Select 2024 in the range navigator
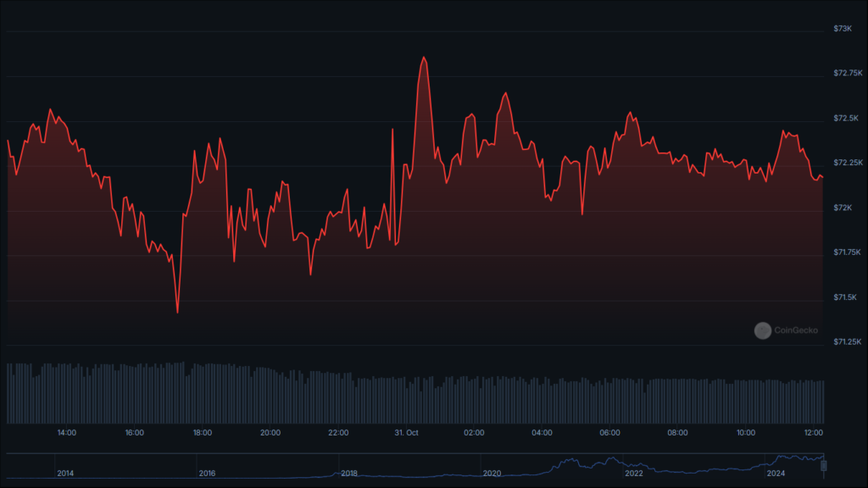868x488 pixels. coord(776,474)
